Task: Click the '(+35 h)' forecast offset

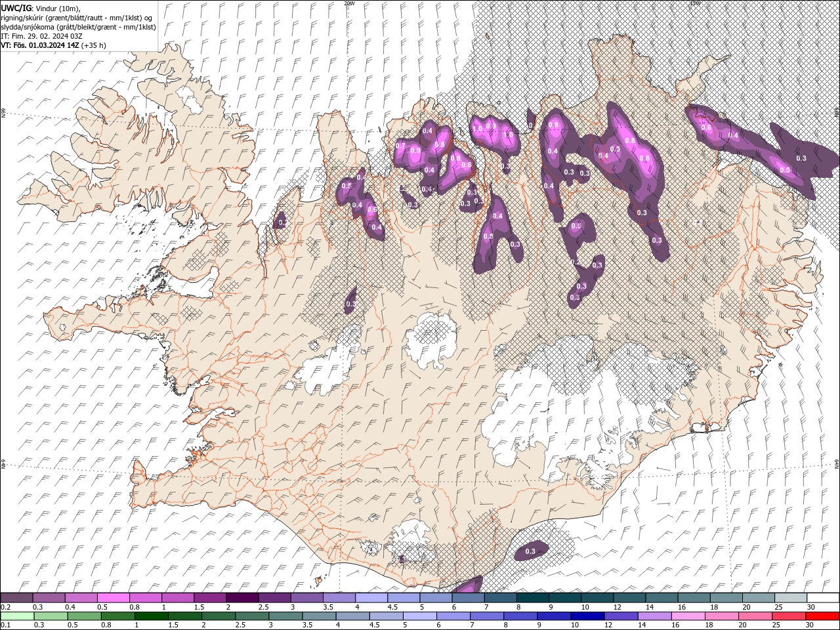Action: (x=94, y=45)
